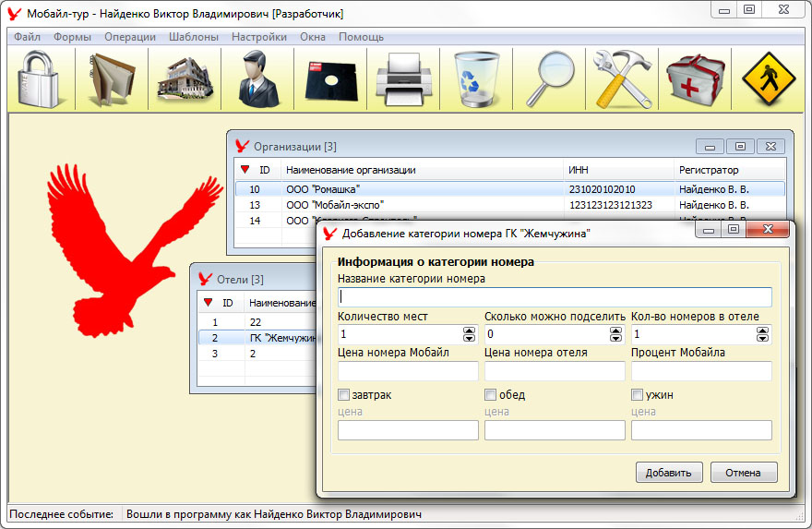Open the businessman user icon
Viewport: 812px width, 529px height.
(258, 79)
